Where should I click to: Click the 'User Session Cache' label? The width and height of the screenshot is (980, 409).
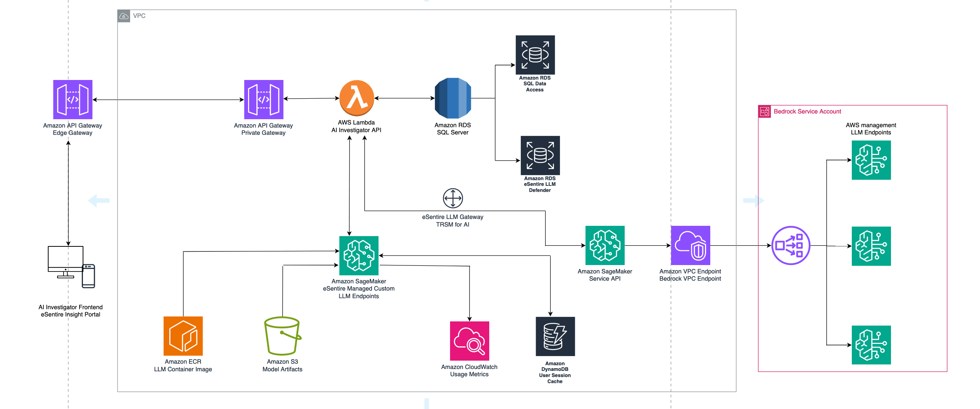coord(555,378)
